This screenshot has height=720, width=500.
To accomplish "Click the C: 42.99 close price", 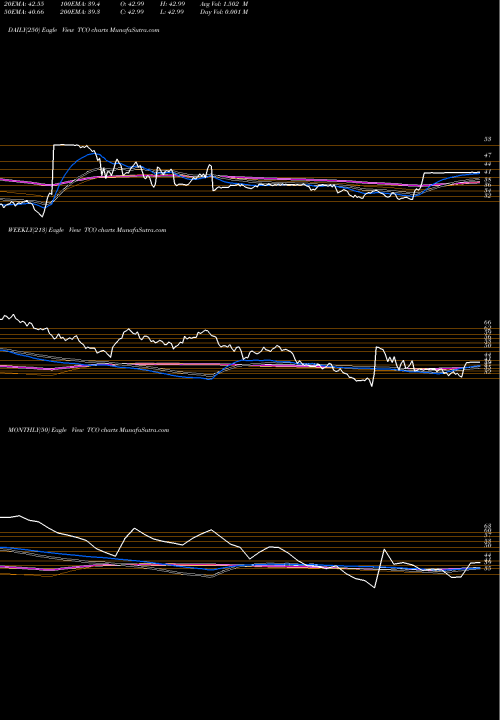I will coord(133,12).
